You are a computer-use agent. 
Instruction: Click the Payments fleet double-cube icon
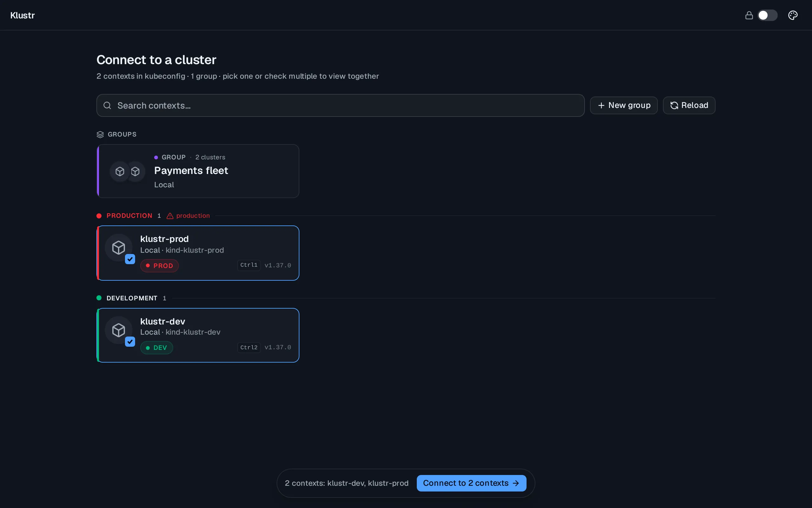(128, 171)
